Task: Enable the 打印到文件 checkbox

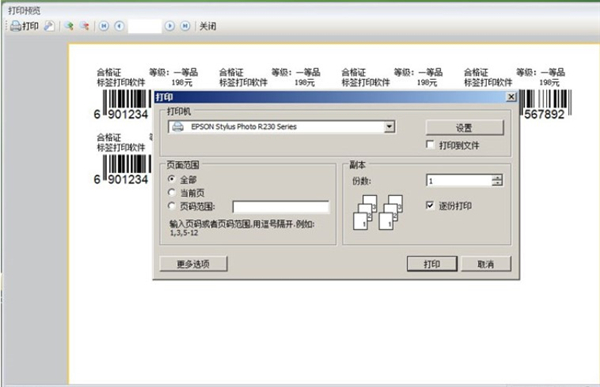Action: 430,145
